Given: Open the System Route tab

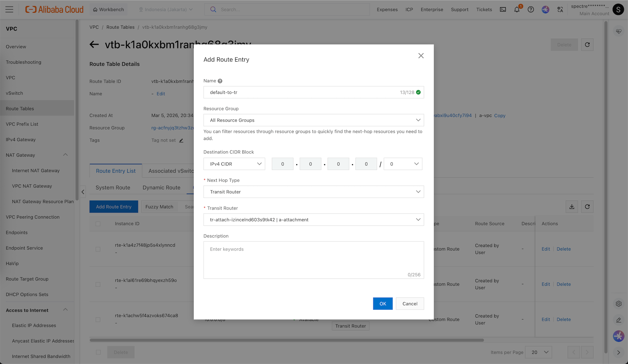Looking at the screenshot, I should (x=113, y=187).
